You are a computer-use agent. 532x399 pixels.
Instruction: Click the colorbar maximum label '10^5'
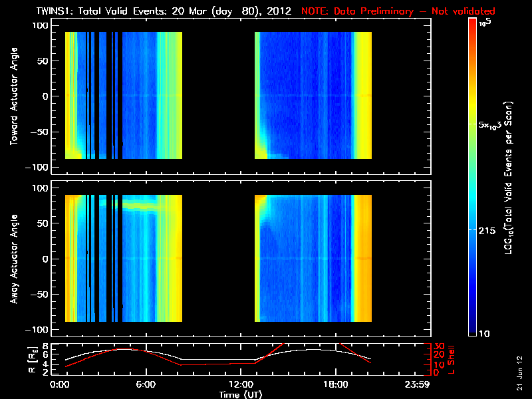tap(485, 23)
